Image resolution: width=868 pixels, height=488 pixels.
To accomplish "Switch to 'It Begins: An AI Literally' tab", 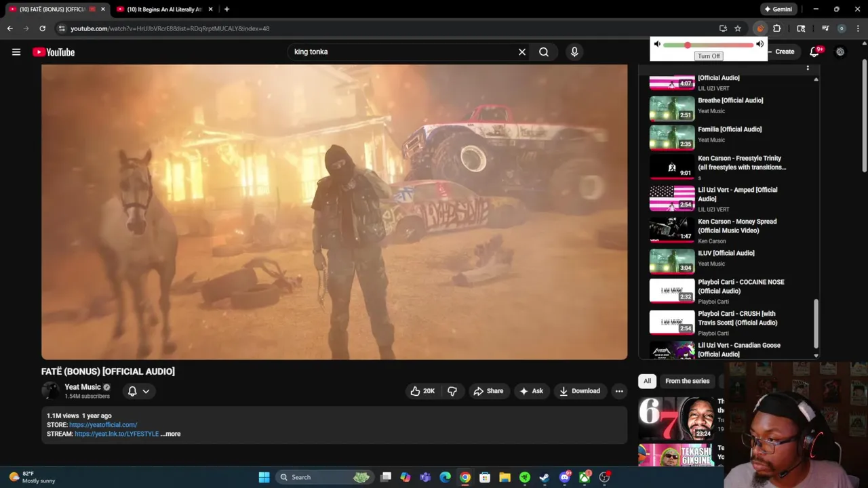I will tap(165, 9).
